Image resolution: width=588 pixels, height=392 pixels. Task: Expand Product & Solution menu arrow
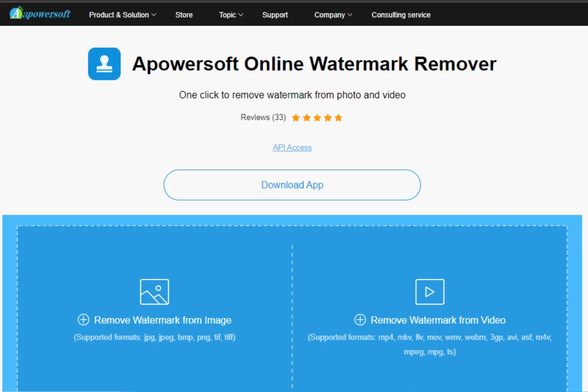click(154, 15)
